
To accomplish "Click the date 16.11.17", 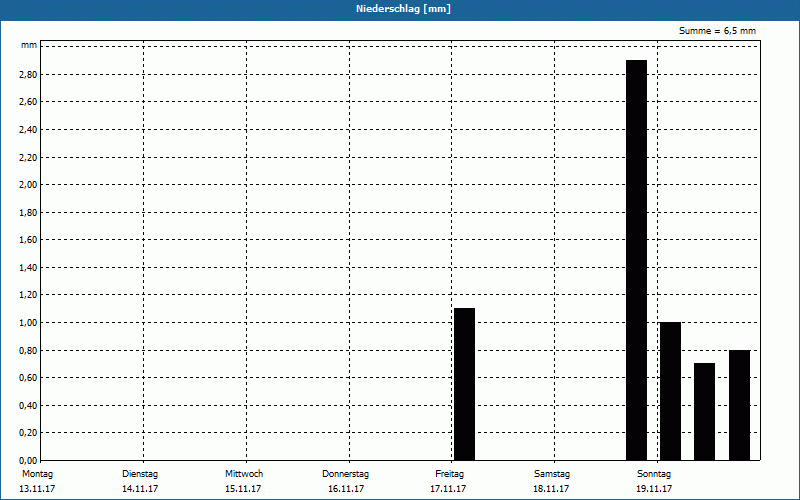I will tap(346, 489).
